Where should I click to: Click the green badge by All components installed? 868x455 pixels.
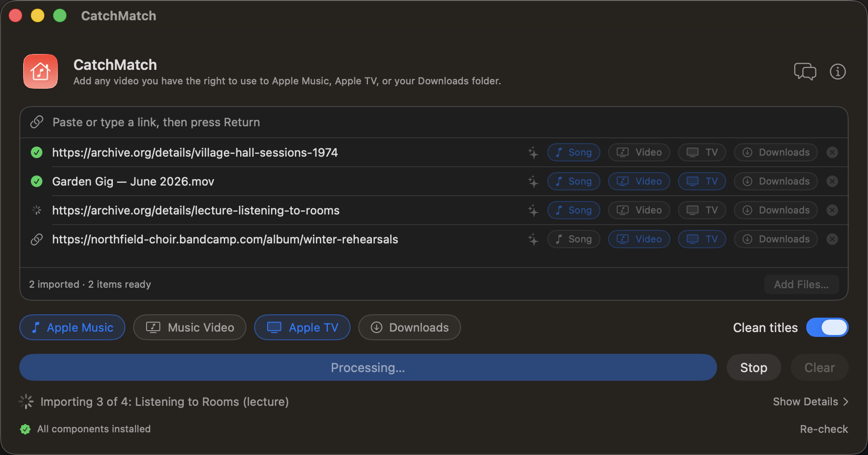coord(26,429)
